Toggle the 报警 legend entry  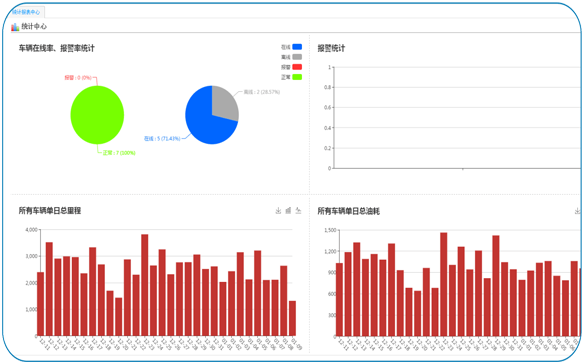point(291,67)
